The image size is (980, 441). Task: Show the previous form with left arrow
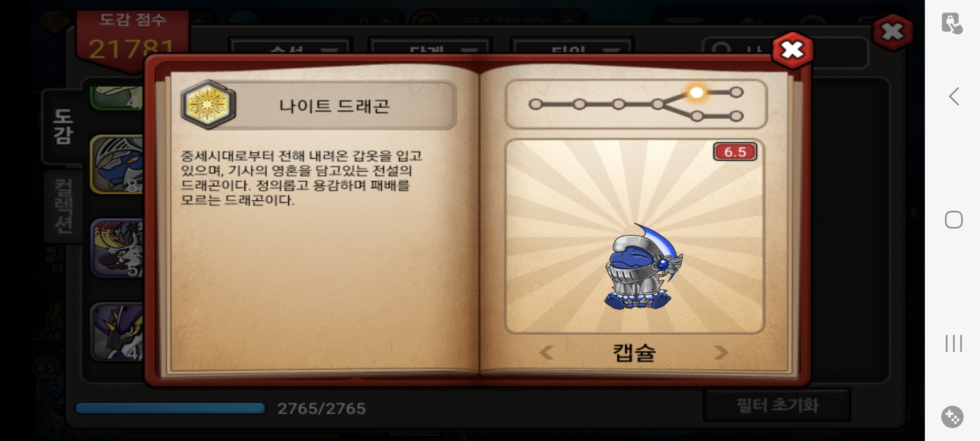(x=546, y=352)
